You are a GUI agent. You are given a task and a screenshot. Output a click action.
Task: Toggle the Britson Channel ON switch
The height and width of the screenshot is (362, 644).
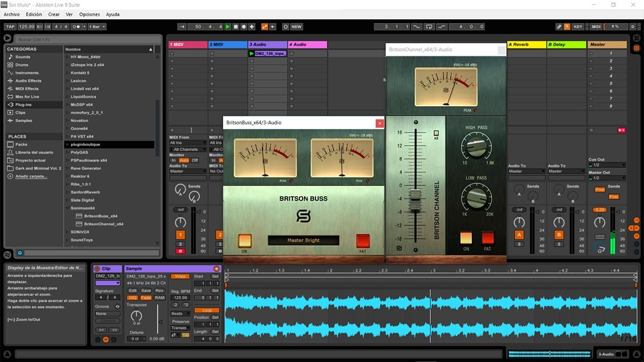466,238
